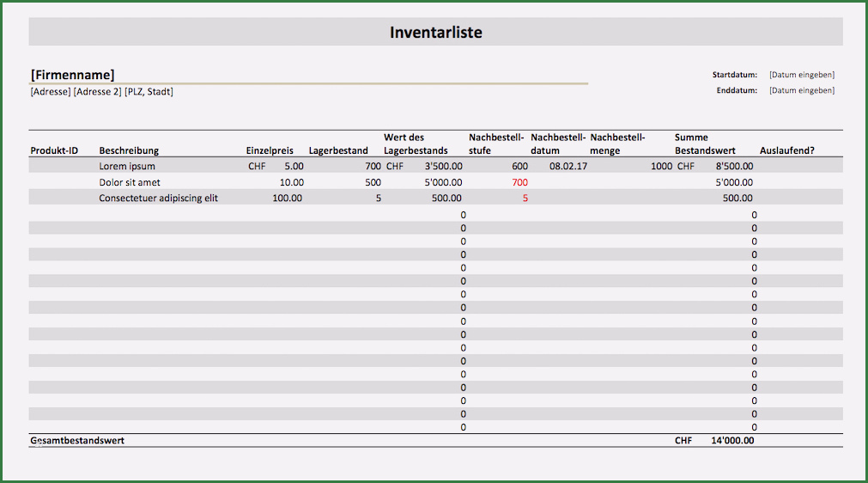Click the Inventarliste title cell

click(x=435, y=33)
